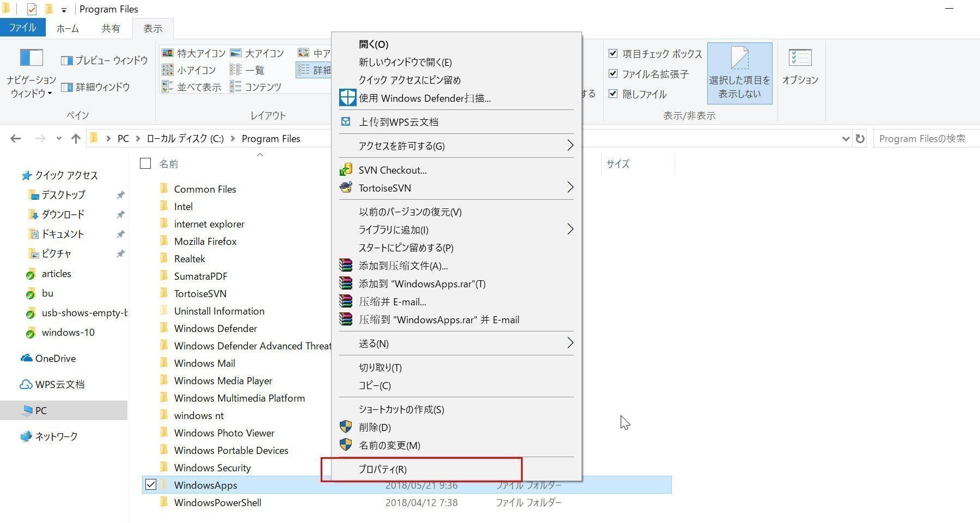Rename (名前の変更) the WindowsApps folder
Image resolution: width=980 pixels, height=523 pixels.
coord(456,445)
